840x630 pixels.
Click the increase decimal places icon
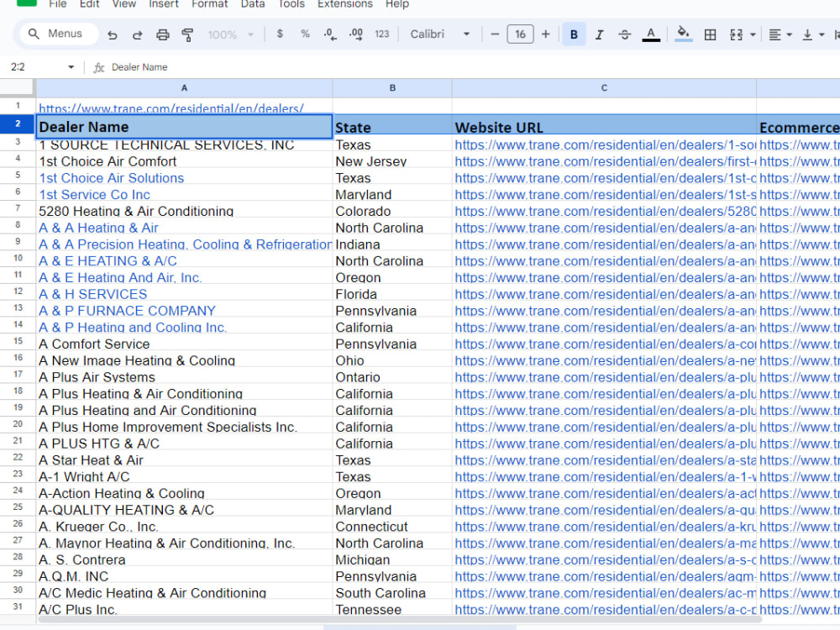354,34
